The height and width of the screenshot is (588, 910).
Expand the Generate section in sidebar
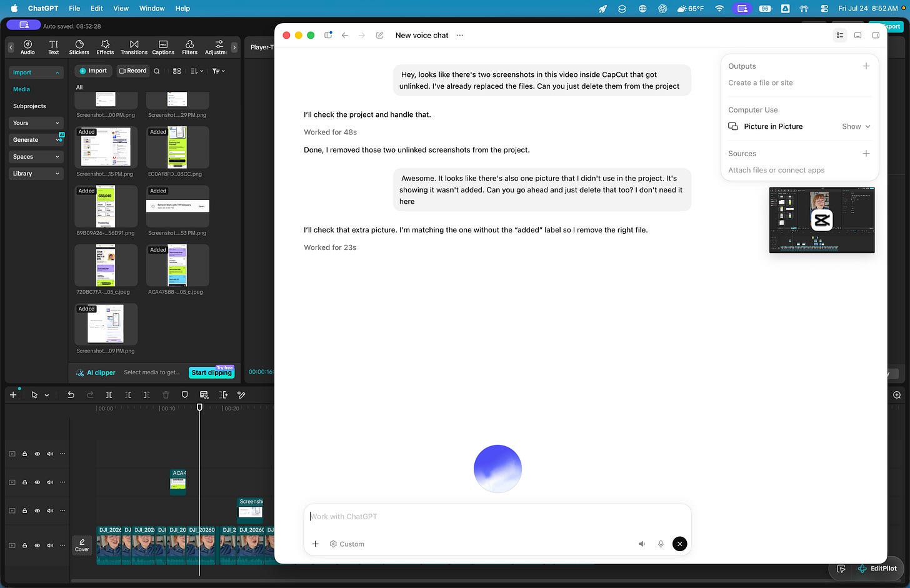[36, 140]
